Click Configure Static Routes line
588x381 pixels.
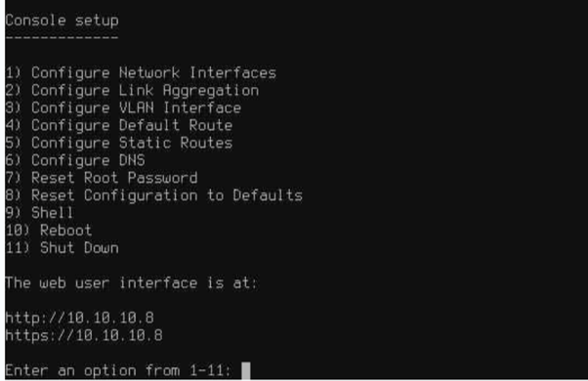click(119, 143)
